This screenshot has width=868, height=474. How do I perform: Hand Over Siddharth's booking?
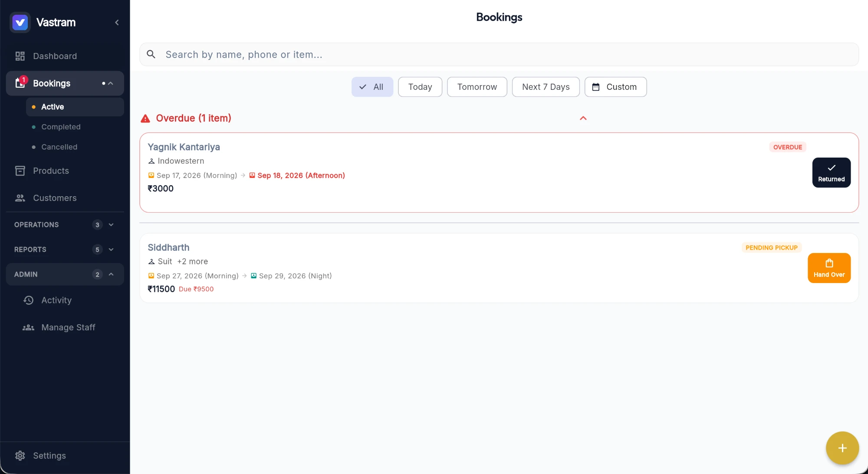coord(829,268)
